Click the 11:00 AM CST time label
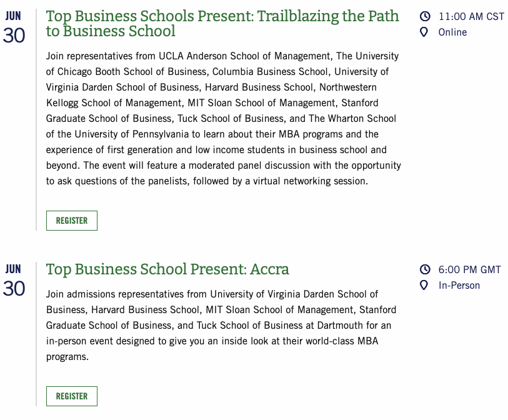 [x=471, y=16]
